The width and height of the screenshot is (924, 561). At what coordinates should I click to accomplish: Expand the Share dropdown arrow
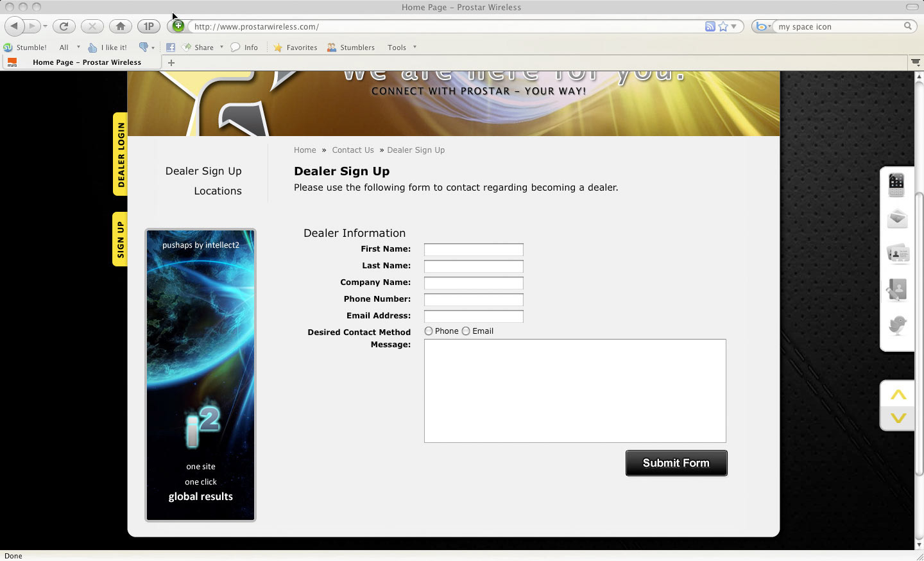[221, 47]
